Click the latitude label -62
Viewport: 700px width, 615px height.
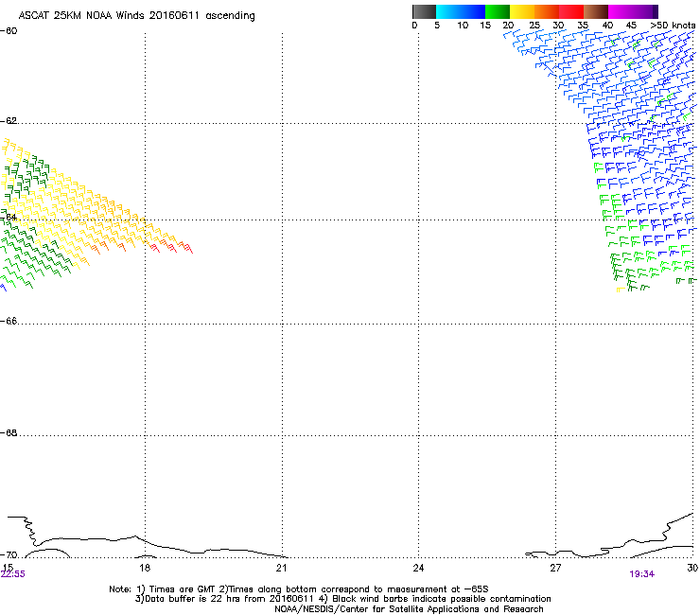(x=9, y=120)
